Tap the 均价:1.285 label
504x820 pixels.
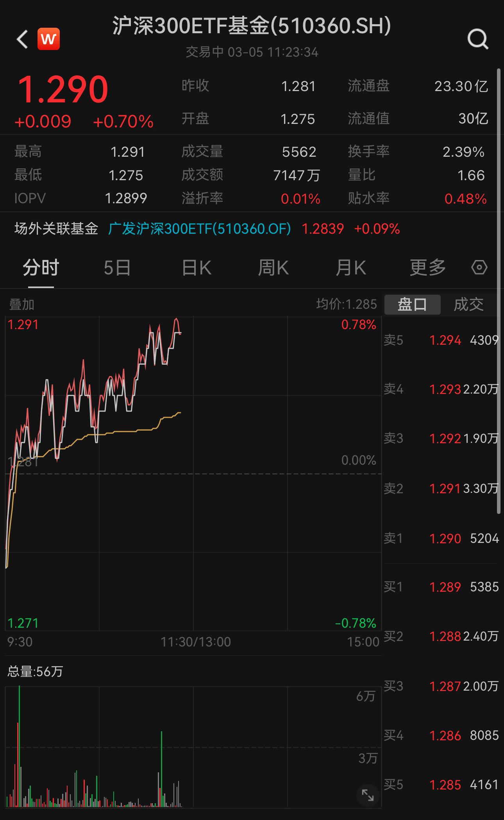[347, 304]
